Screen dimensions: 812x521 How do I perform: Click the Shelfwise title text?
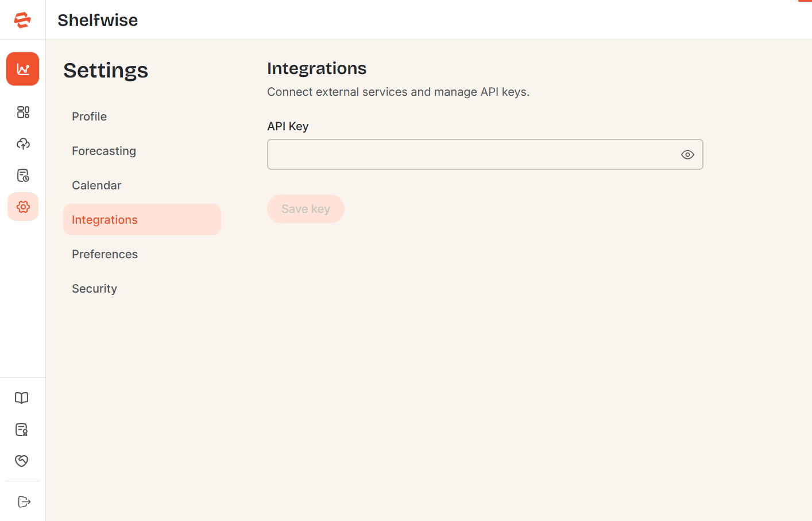[98, 20]
